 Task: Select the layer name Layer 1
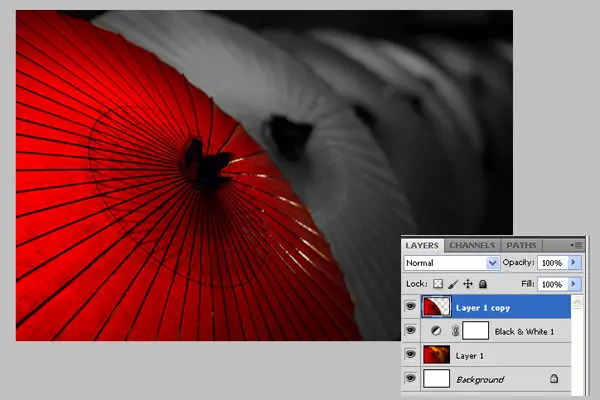[470, 356]
